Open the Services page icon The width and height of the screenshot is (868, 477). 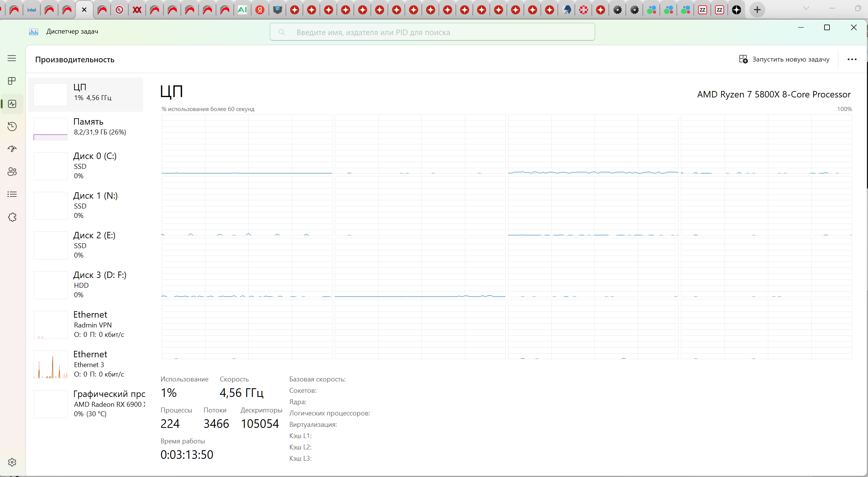point(12,217)
